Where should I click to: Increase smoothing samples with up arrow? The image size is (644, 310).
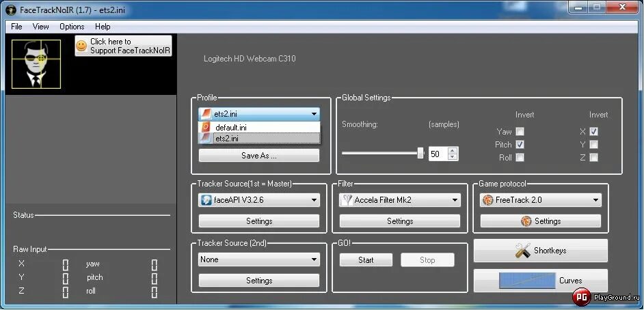(453, 150)
